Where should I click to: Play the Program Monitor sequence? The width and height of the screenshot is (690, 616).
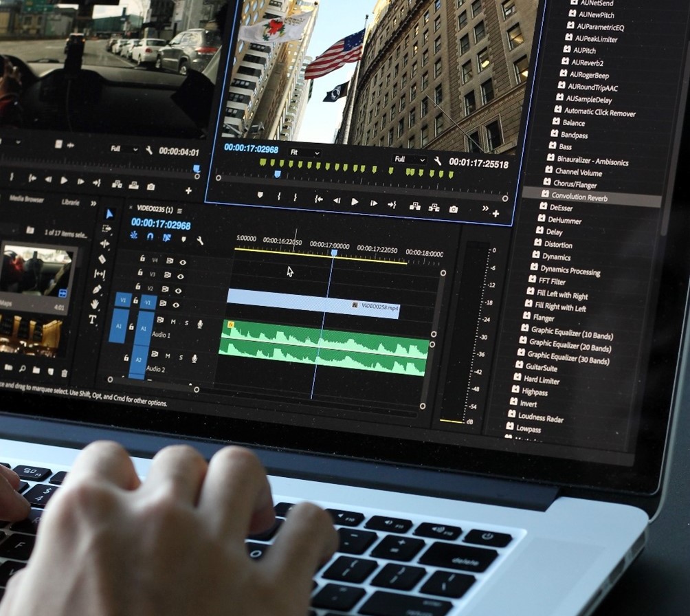pos(355,201)
